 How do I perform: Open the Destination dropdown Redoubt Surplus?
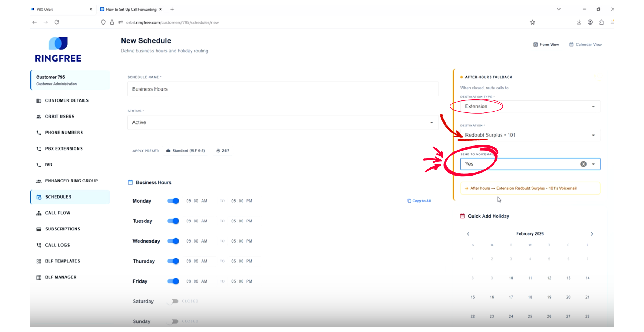click(530, 135)
